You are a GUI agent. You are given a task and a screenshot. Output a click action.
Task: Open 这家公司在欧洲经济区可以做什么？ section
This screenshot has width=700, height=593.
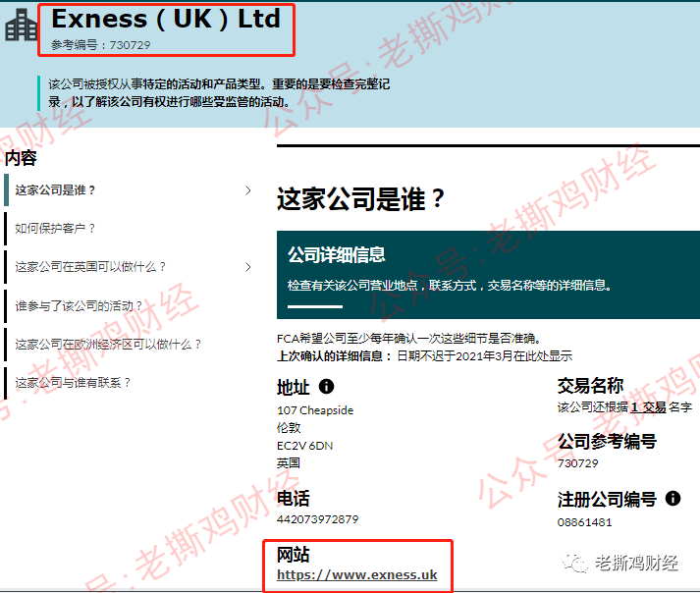click(108, 345)
